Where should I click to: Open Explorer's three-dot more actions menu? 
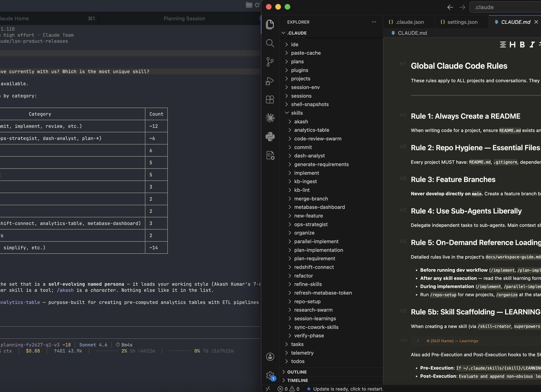[x=374, y=22]
